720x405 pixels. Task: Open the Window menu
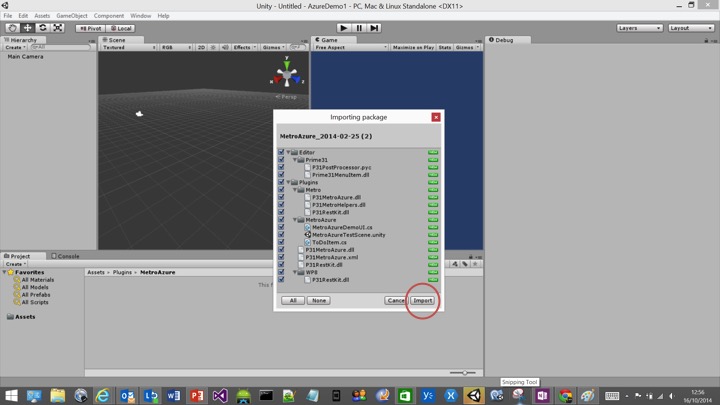pos(140,16)
